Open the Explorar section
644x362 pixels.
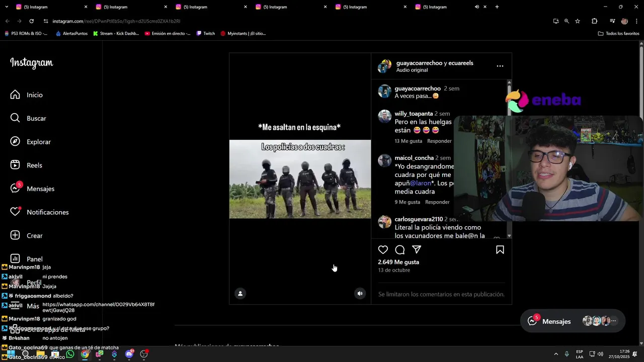click(31, 142)
